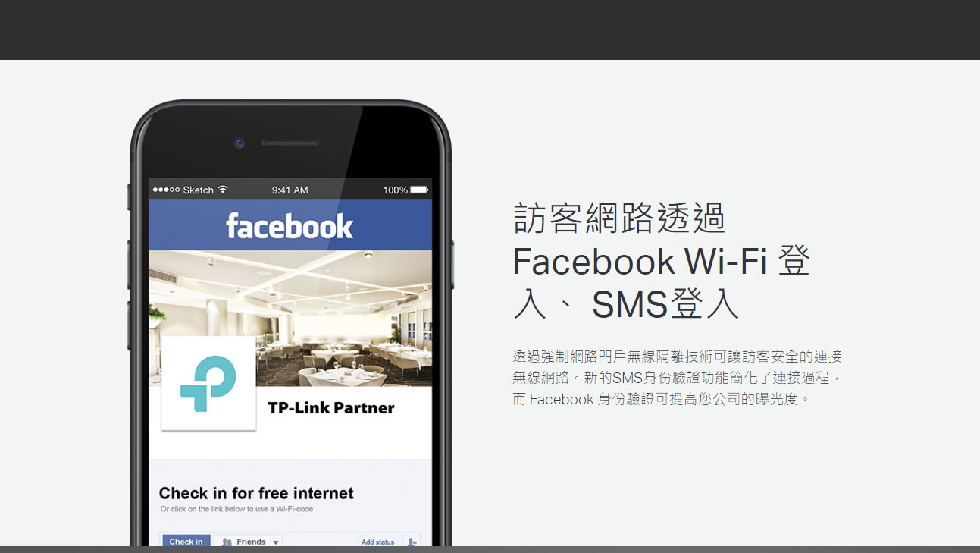The width and height of the screenshot is (980, 553).
Task: Click the blue Check in button
Action: tap(186, 542)
